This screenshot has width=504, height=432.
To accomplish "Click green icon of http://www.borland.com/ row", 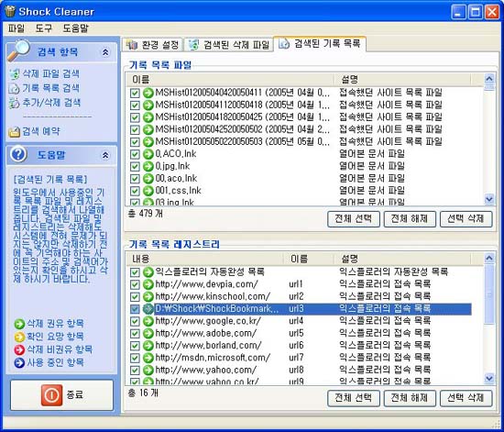I will pyautogui.click(x=148, y=346).
